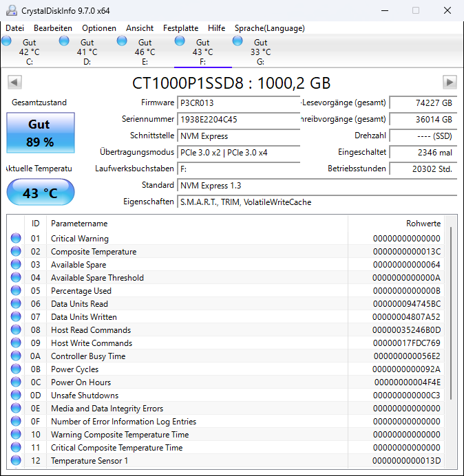This screenshot has height=476, width=464.
Task: Click the Schnittstelle field NVM Express
Action: (238, 136)
